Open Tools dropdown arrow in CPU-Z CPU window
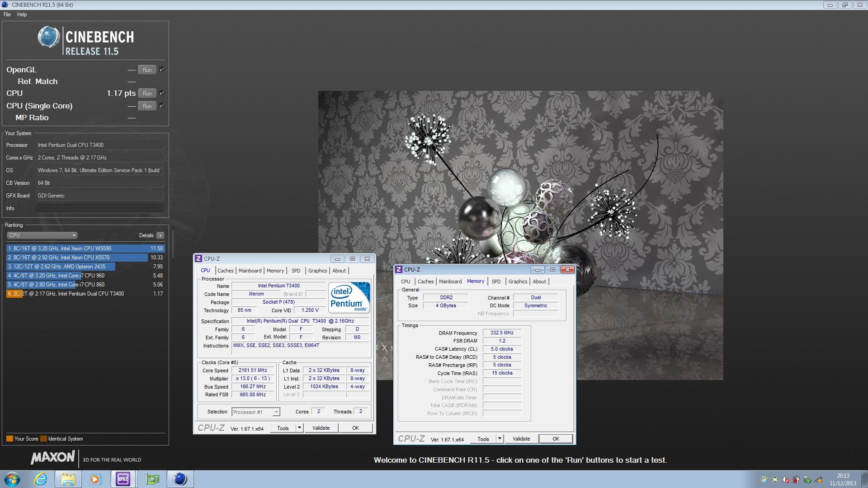 (299, 428)
